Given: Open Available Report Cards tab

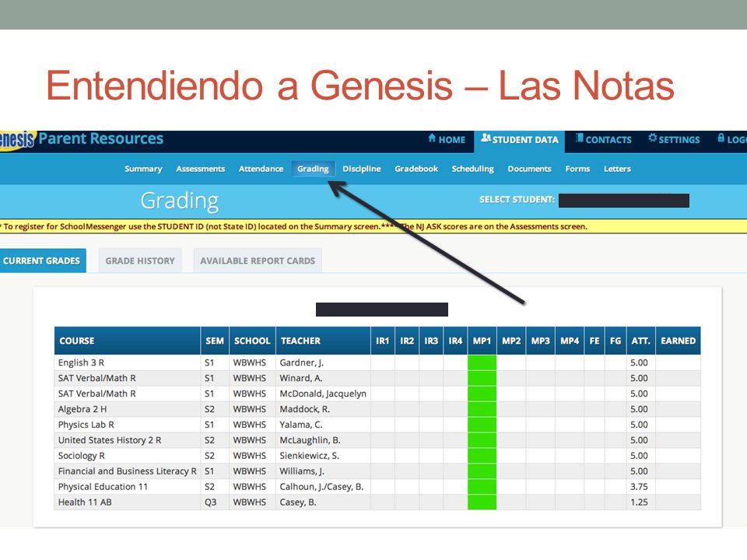Looking at the screenshot, I should click(258, 261).
